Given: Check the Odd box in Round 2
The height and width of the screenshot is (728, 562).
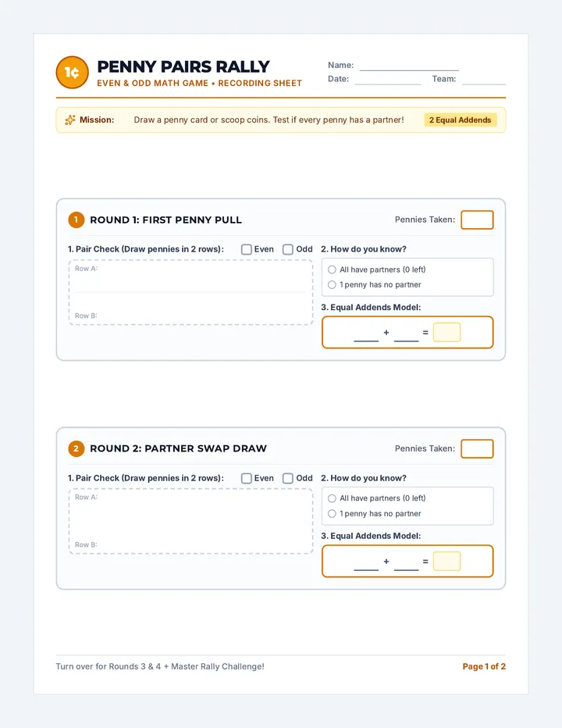Looking at the screenshot, I should tap(288, 478).
